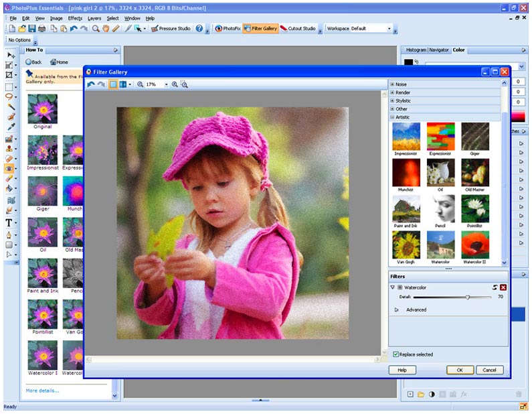Delete the Watercolor filter from list
This screenshot has width=532, height=414.
503,287
